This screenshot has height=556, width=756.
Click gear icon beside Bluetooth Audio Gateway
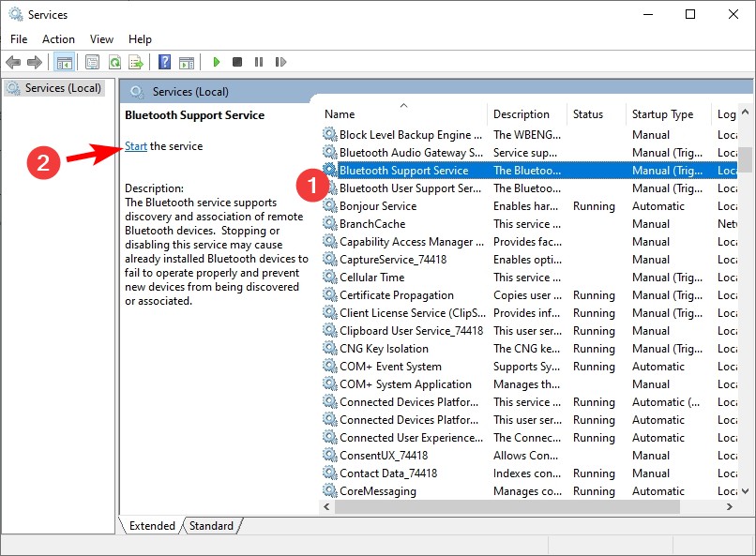[x=330, y=152]
